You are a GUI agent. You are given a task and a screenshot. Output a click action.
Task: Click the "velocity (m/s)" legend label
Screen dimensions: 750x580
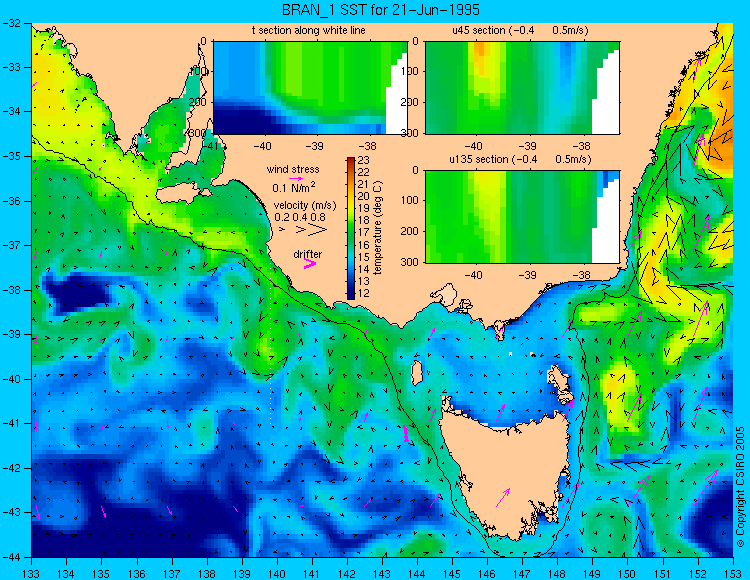(305, 205)
